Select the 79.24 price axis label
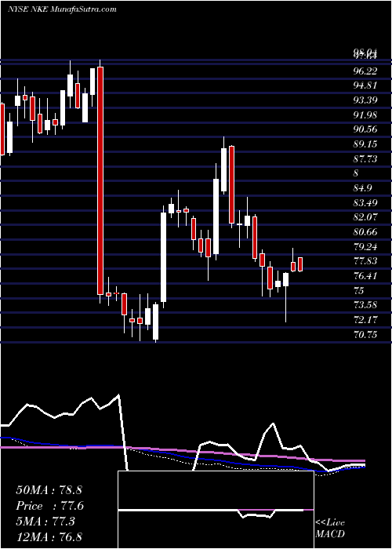This screenshot has height=549, width=392. tap(366, 247)
